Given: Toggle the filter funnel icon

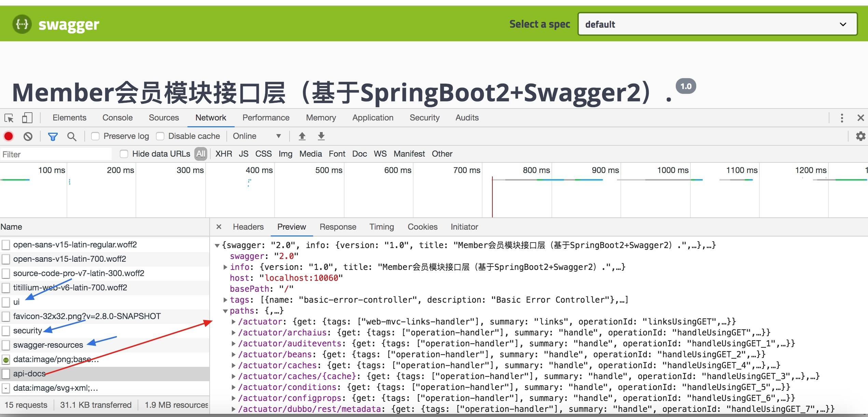Looking at the screenshot, I should click(53, 136).
